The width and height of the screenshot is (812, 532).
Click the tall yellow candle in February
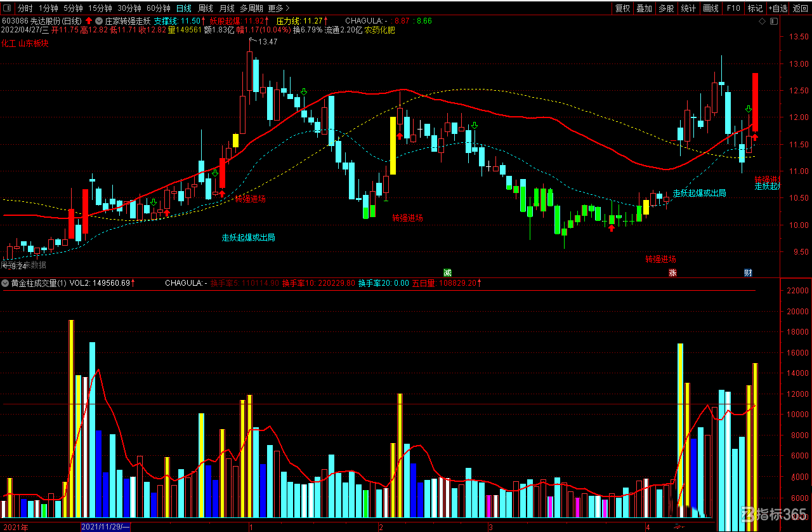[x=393, y=145]
